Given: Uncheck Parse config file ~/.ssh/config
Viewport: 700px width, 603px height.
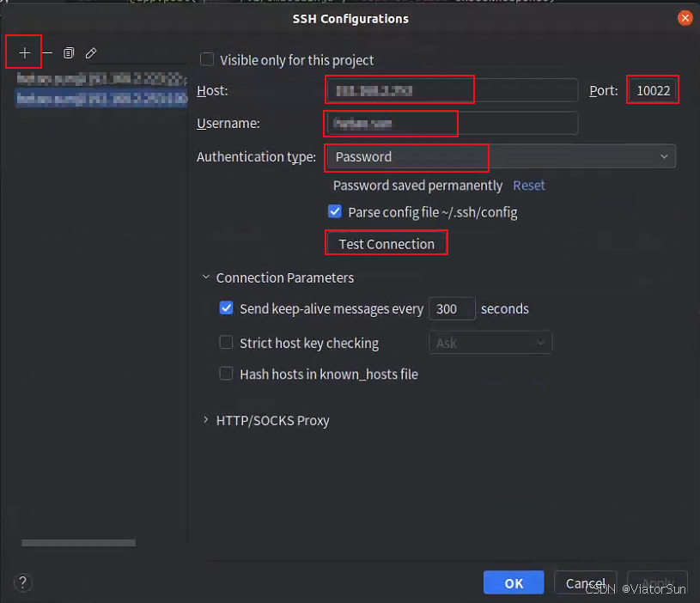Looking at the screenshot, I should (x=335, y=211).
